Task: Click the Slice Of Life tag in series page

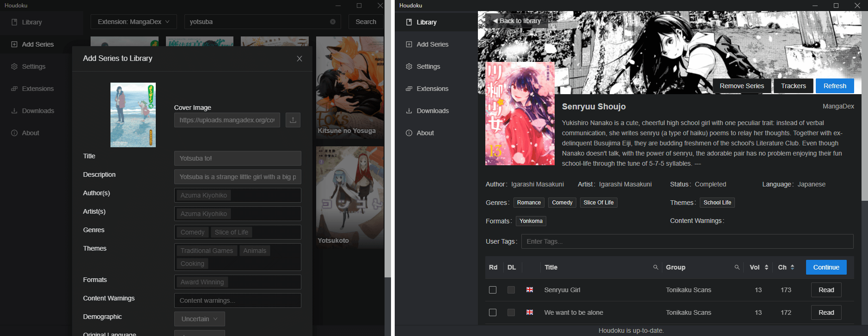Action: point(599,203)
